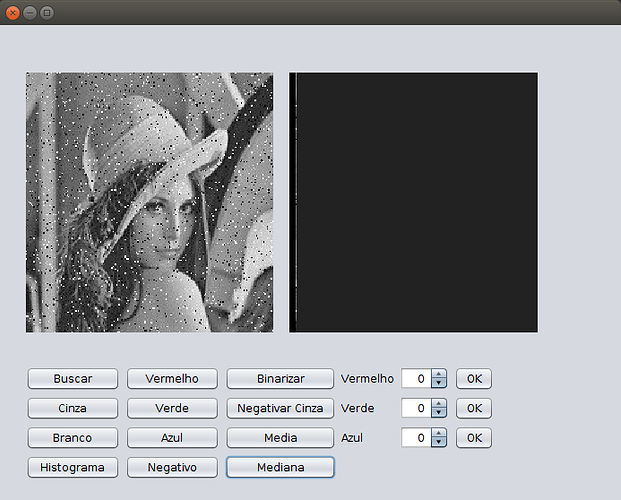
Task: Focus the Verde value field
Action: point(416,408)
